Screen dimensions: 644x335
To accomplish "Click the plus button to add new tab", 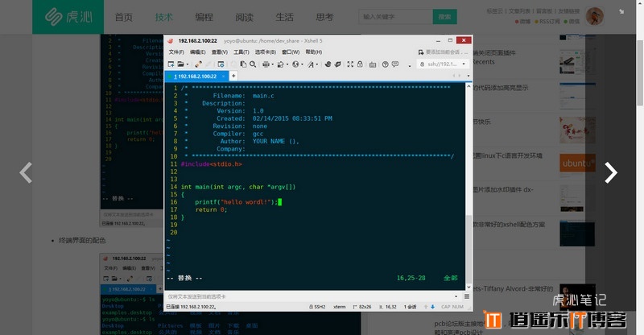I will pos(233,76).
